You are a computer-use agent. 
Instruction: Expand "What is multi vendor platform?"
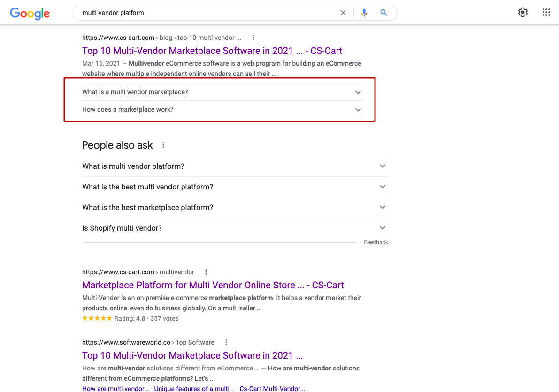pyautogui.click(x=383, y=166)
